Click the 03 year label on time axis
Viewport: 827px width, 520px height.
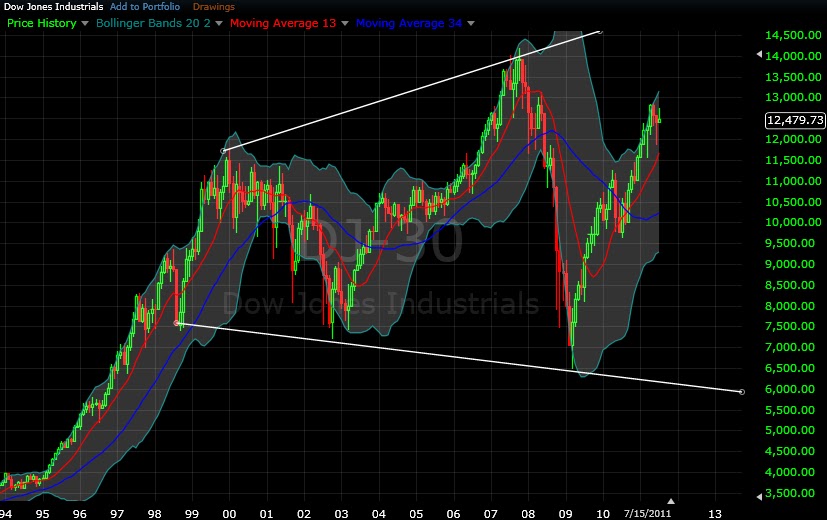(341, 514)
